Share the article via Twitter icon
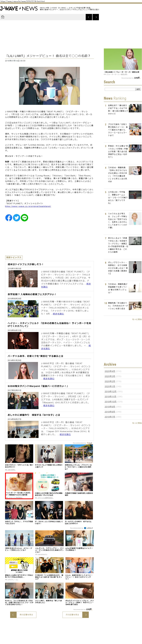The width and height of the screenshot is (142, 644). [x=16, y=217]
